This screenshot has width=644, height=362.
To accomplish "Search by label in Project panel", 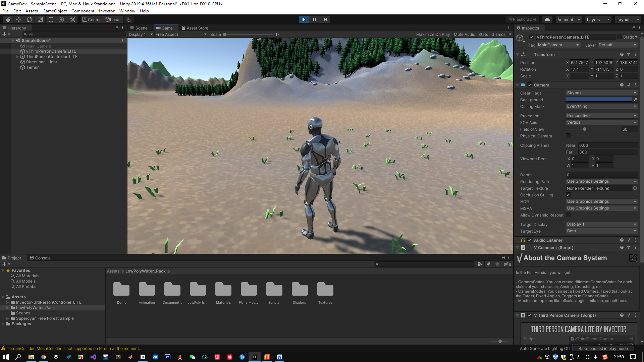I will point(489,264).
